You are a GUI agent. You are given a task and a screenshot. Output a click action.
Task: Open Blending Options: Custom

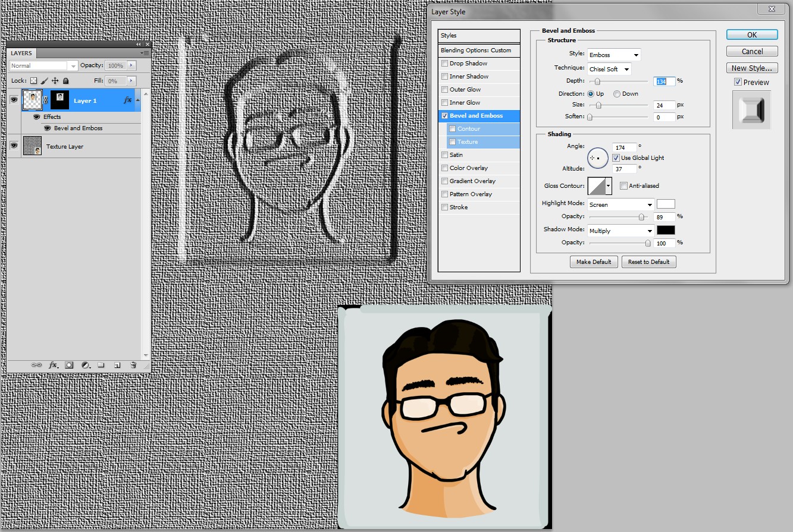pyautogui.click(x=479, y=51)
